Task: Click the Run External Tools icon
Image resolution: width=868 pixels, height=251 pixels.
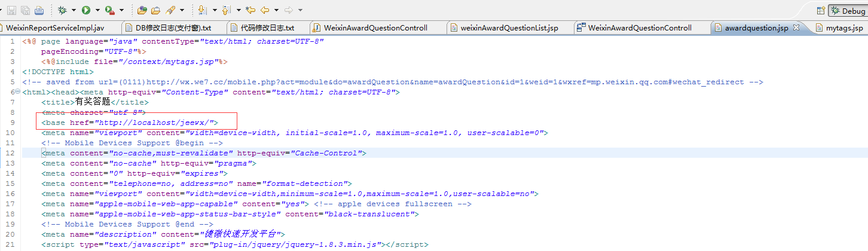Action: (x=110, y=10)
